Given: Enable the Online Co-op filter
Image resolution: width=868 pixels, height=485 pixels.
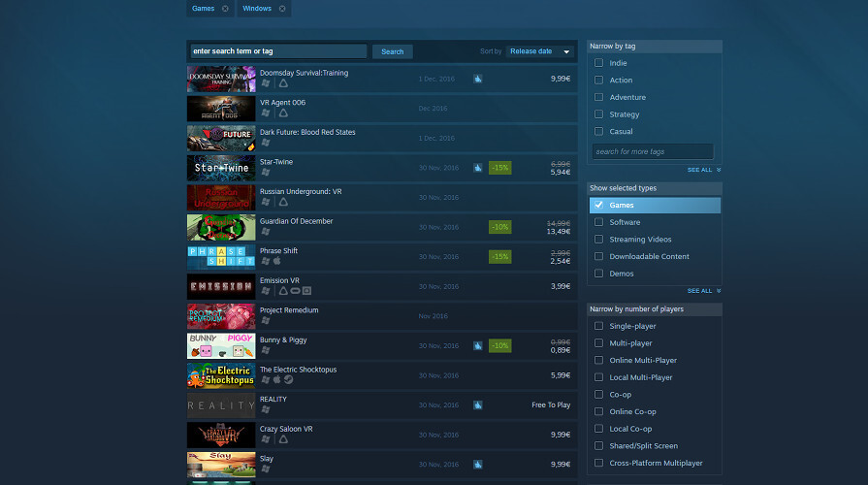Looking at the screenshot, I should coord(599,412).
